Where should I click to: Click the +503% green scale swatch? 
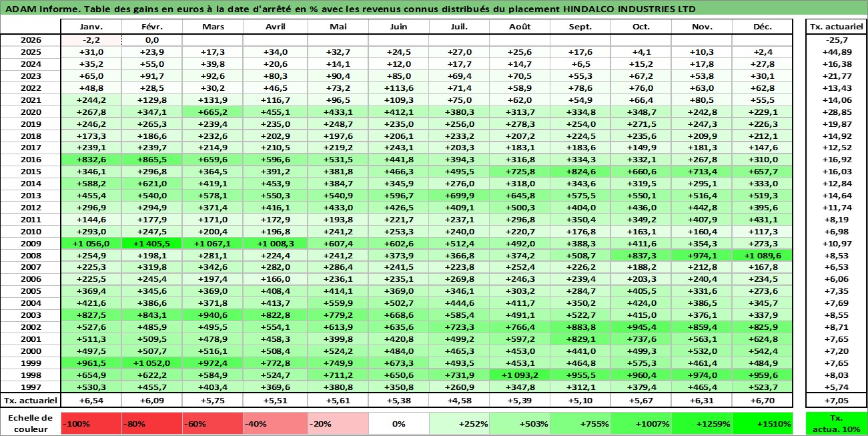pyautogui.click(x=519, y=423)
